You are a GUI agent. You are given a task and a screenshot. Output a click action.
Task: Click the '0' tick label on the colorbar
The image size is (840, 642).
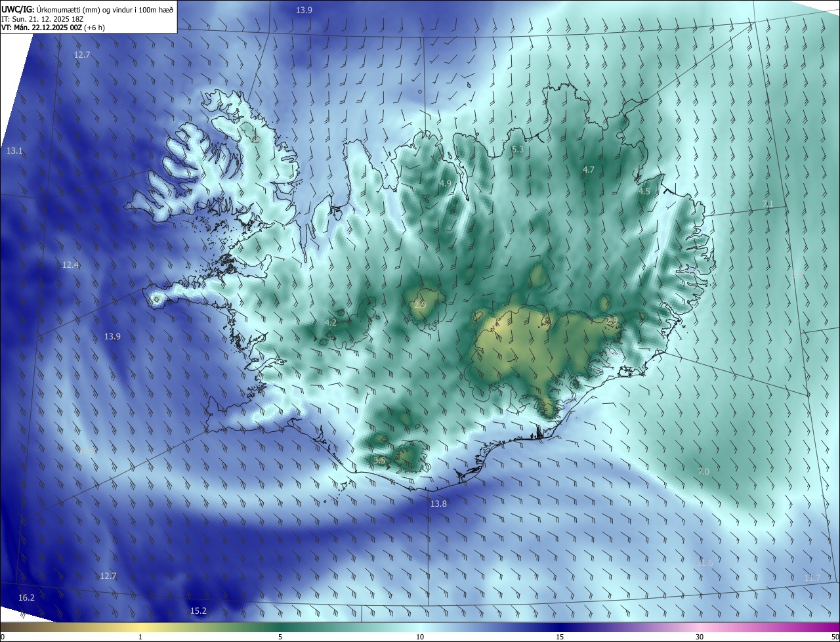(3, 637)
